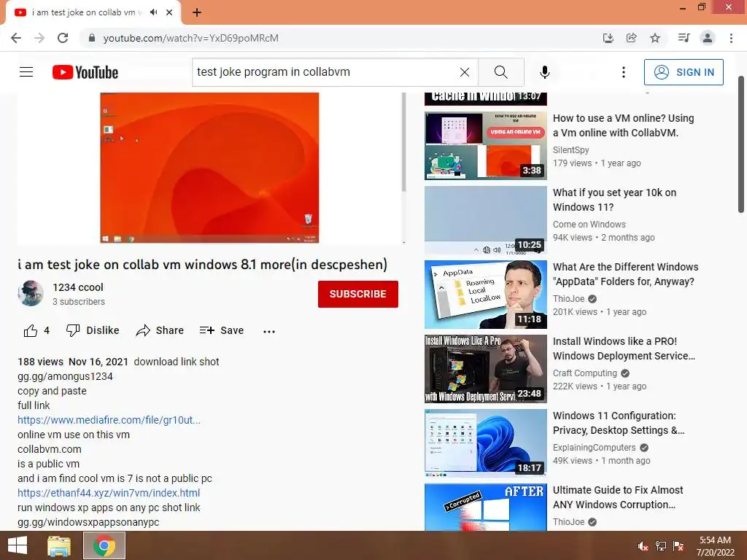Click the Craft Computing channel name
The image size is (747, 560).
[584, 373]
